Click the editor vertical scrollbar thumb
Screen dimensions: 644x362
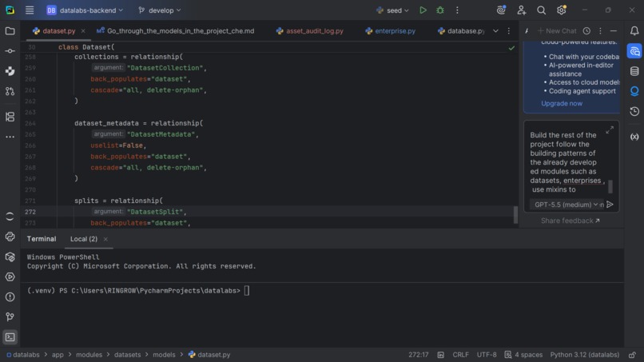click(x=515, y=215)
